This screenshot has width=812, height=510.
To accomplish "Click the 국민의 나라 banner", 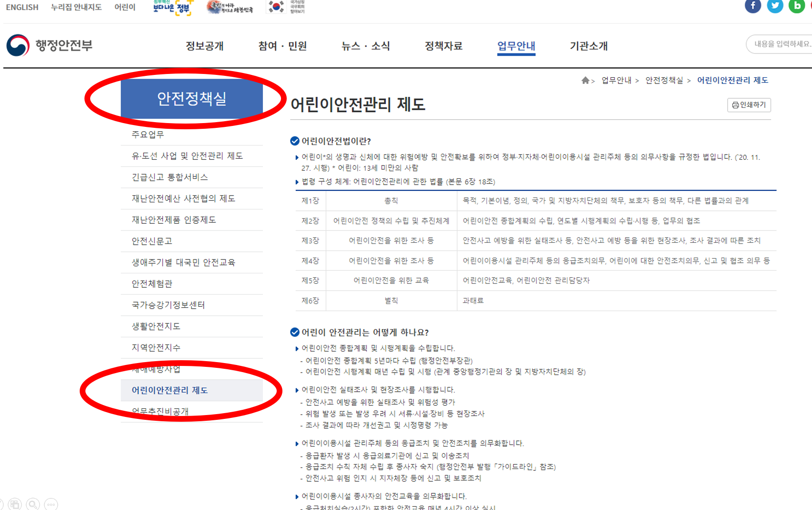I will pyautogui.click(x=230, y=7).
